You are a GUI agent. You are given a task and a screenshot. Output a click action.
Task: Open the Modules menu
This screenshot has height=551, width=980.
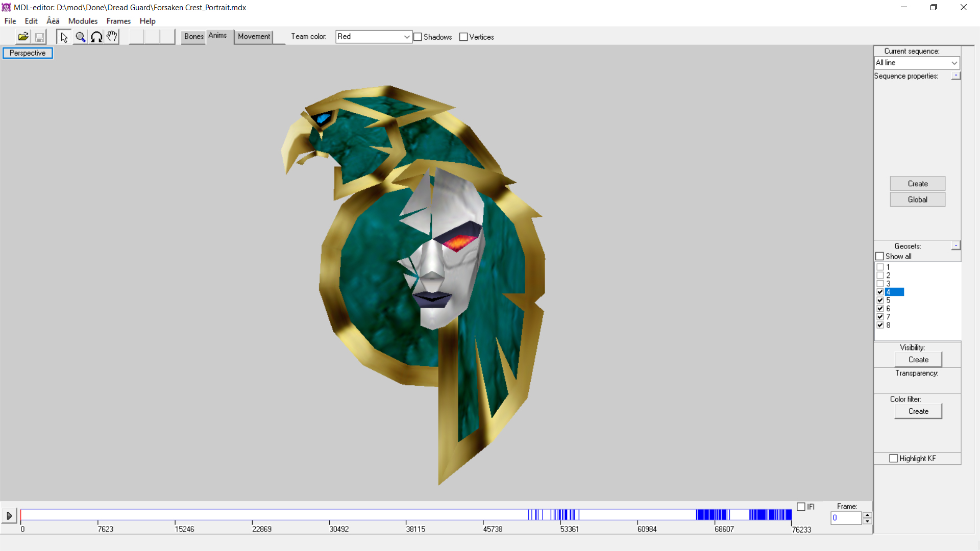point(83,21)
